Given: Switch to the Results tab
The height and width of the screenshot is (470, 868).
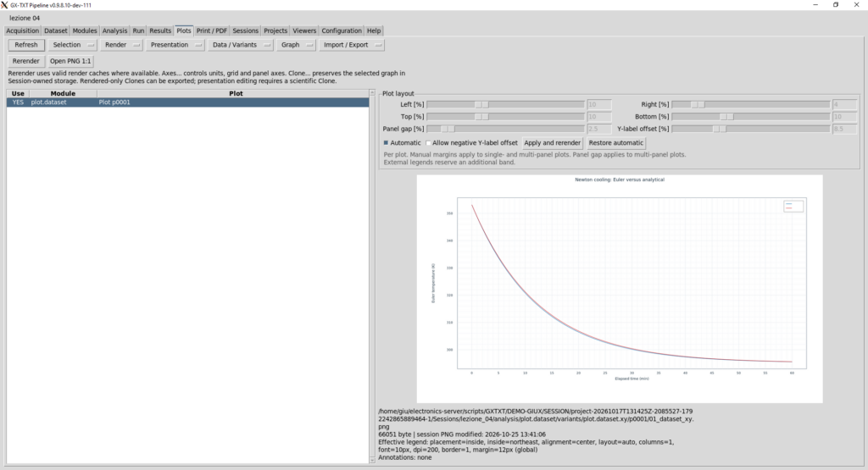Looking at the screenshot, I should (x=160, y=31).
